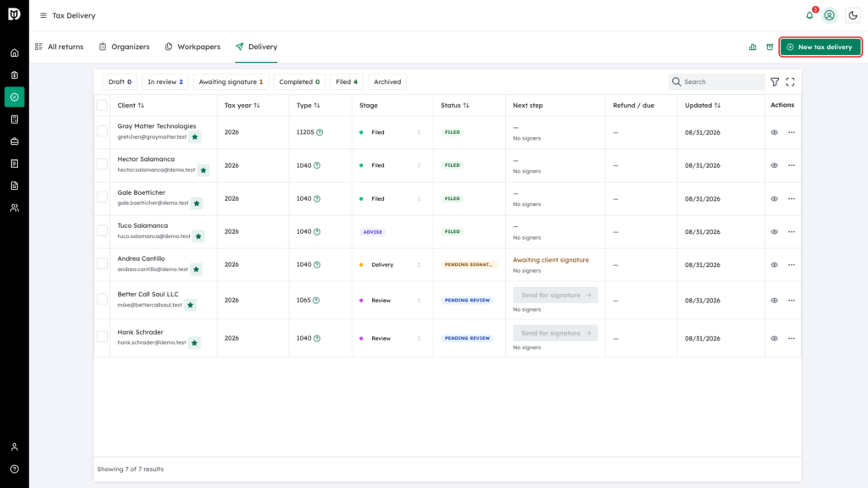Click star icon for Hector Salamanca
The width and height of the screenshot is (868, 488).
[x=203, y=170]
